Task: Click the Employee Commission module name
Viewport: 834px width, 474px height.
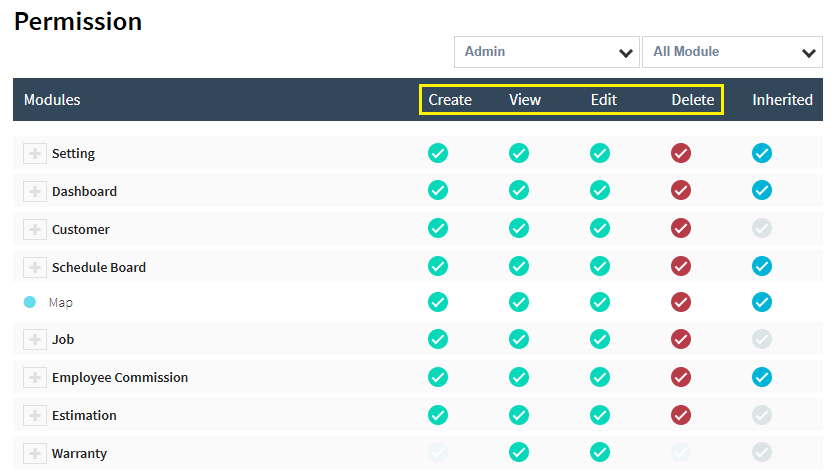Action: (120, 378)
